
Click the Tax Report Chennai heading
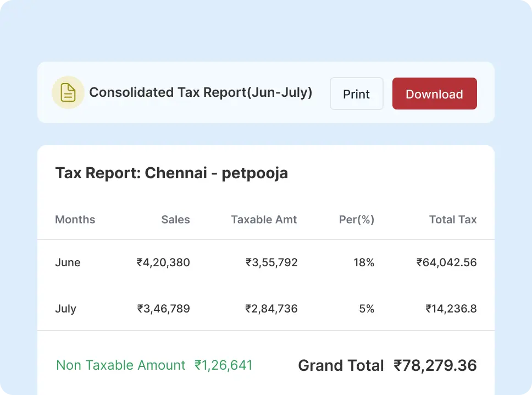[171, 173]
